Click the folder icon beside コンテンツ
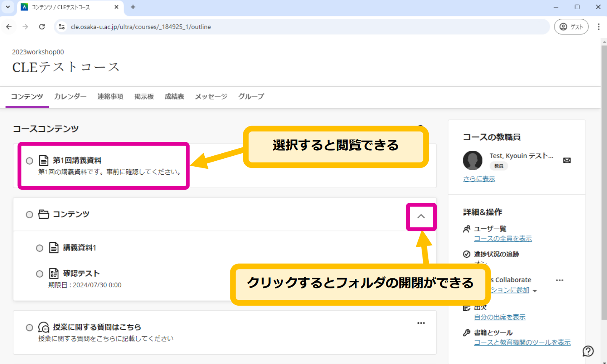Image resolution: width=607 pixels, height=364 pixels. click(44, 214)
